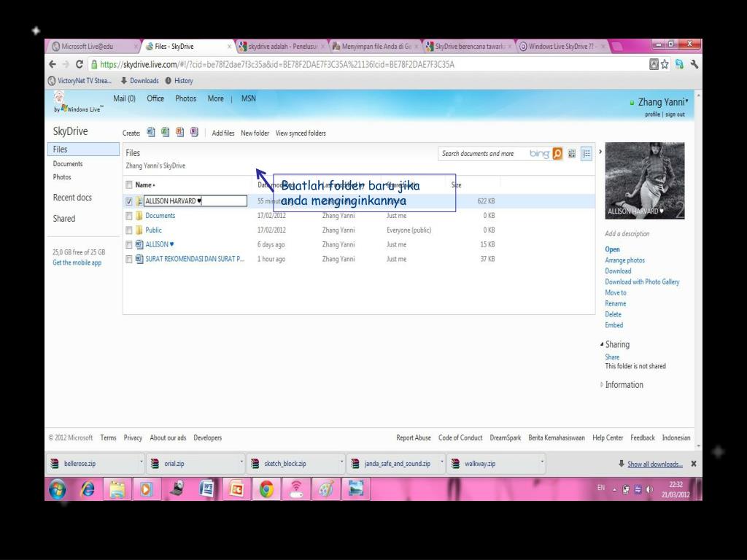Image resolution: width=747 pixels, height=560 pixels.
Task: Check the Public folder checkbox
Action: point(128,230)
